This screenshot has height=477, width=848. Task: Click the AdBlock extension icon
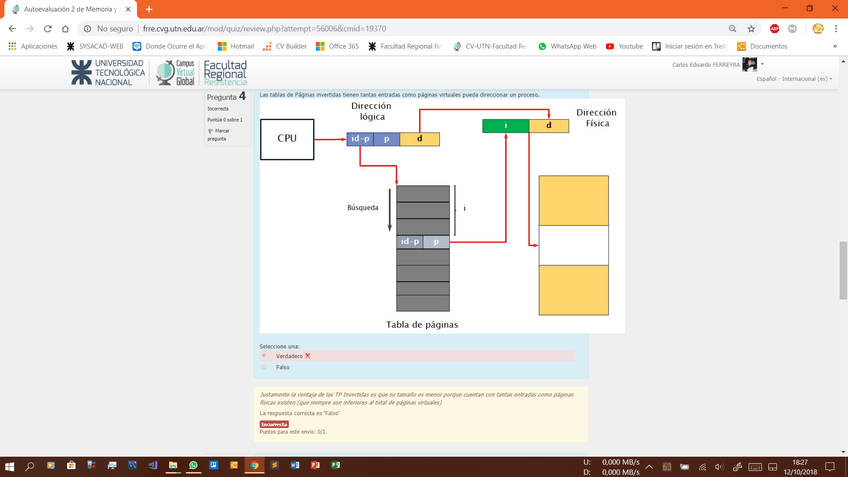coord(774,29)
